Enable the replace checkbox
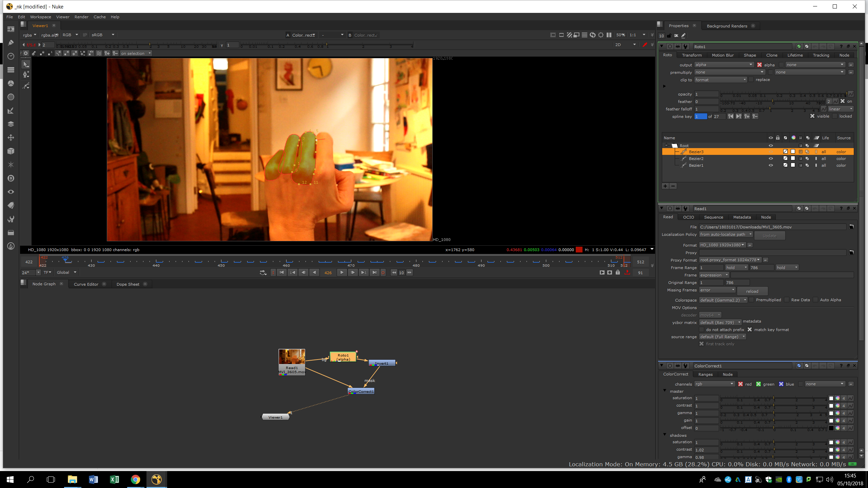The width and height of the screenshot is (868, 488). click(751, 80)
